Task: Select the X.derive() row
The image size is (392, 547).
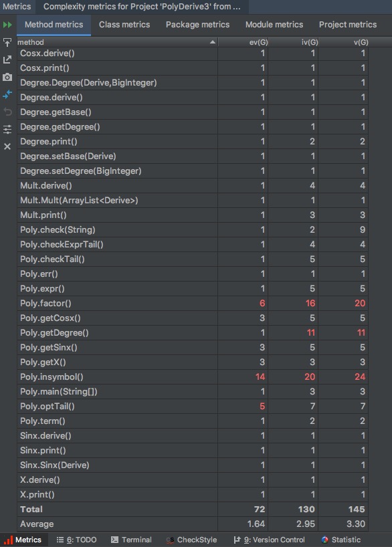Action: 193,479
